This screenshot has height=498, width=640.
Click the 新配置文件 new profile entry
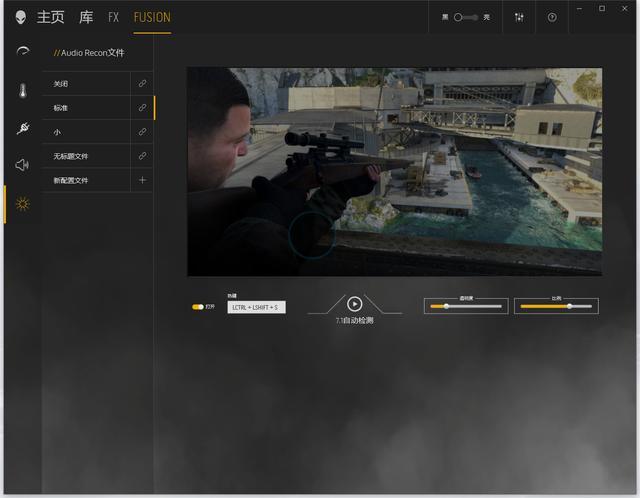point(86,180)
